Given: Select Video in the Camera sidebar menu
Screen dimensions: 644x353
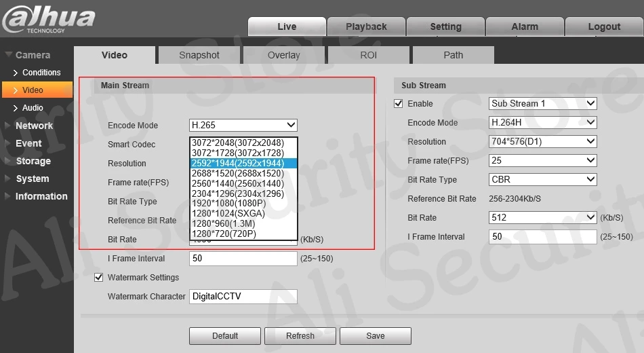Looking at the screenshot, I should click(37, 90).
